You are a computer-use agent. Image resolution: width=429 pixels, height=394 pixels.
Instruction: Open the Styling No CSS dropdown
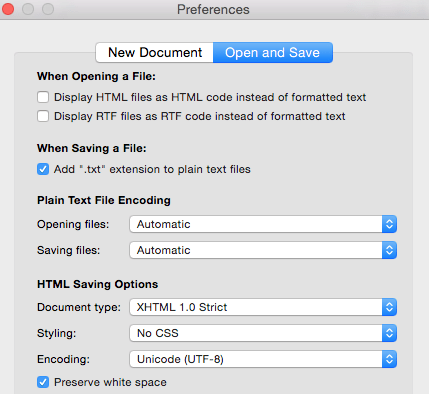(263, 333)
